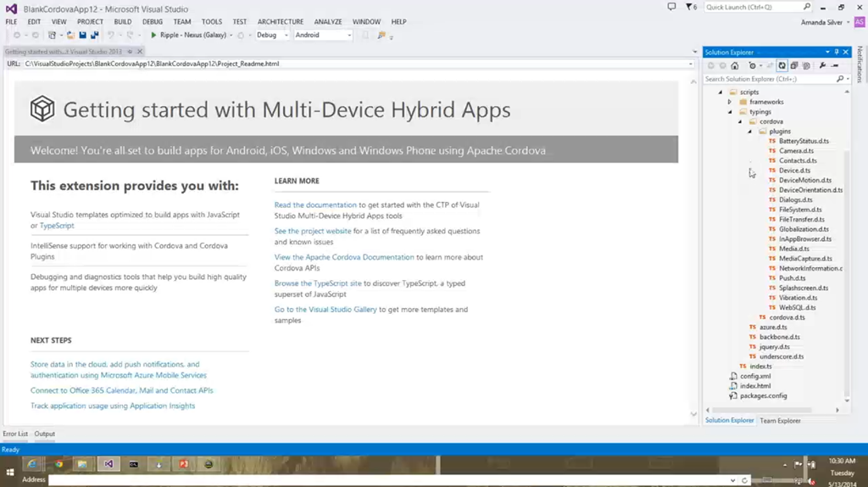Click the Solution Explorer search magnifier icon
Viewport: 868px width, 487px height.
point(840,79)
